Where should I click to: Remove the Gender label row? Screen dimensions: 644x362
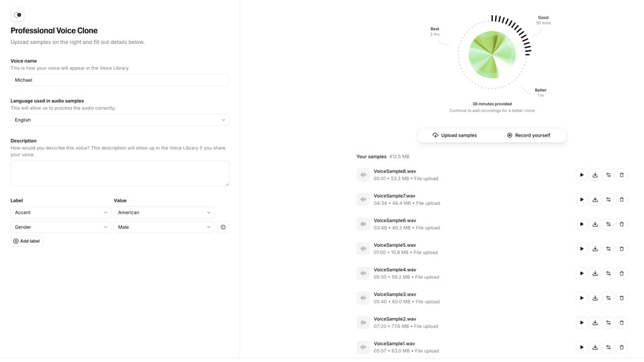click(223, 227)
